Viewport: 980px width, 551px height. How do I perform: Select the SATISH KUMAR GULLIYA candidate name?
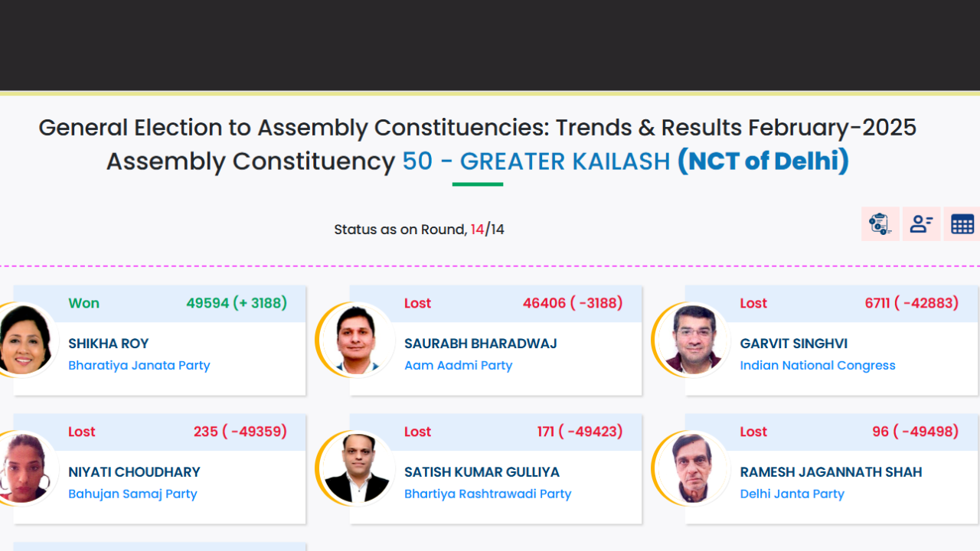(482, 472)
